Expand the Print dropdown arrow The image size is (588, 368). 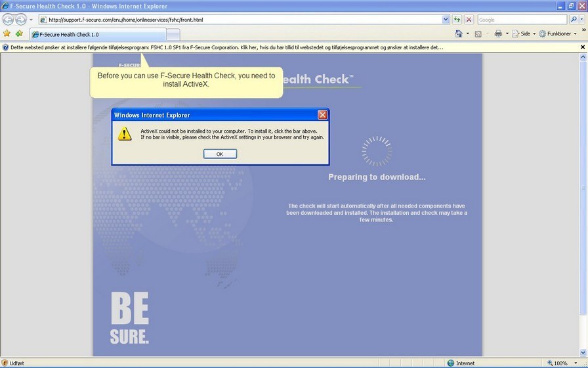(x=507, y=34)
